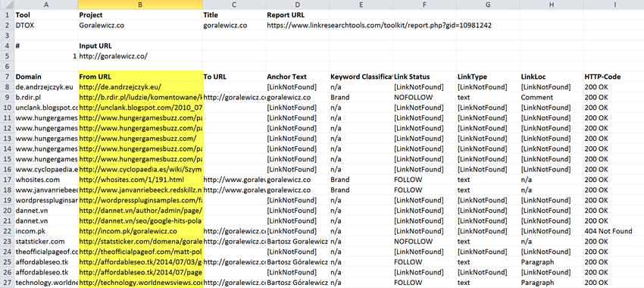The height and width of the screenshot is (288, 644).
Task: Select the incom.pk domain cell
Action: click(x=46, y=231)
